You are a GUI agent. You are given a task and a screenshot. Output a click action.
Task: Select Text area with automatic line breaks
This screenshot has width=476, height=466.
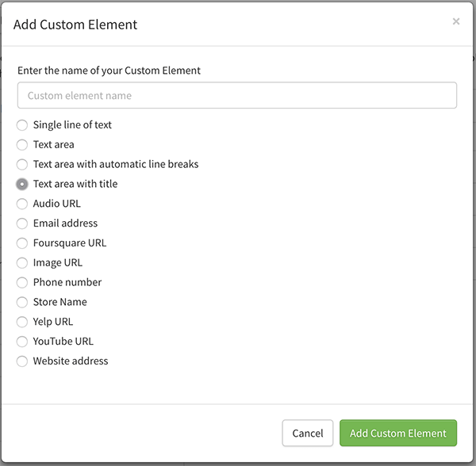(x=22, y=164)
